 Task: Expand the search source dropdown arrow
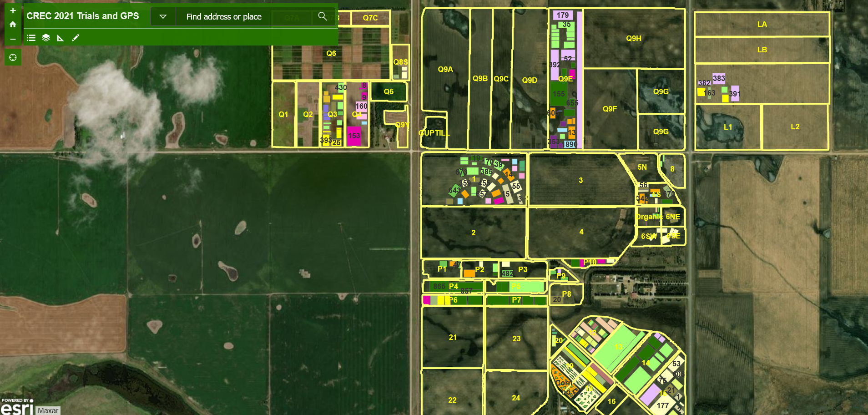point(163,16)
